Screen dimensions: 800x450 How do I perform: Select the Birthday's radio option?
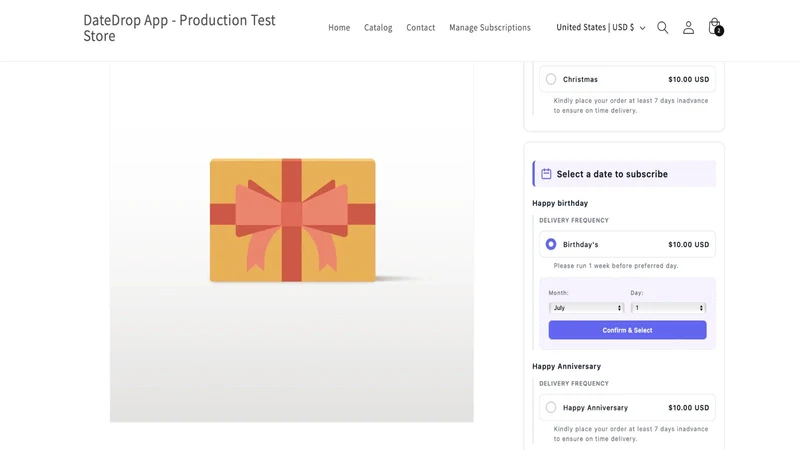[551, 244]
